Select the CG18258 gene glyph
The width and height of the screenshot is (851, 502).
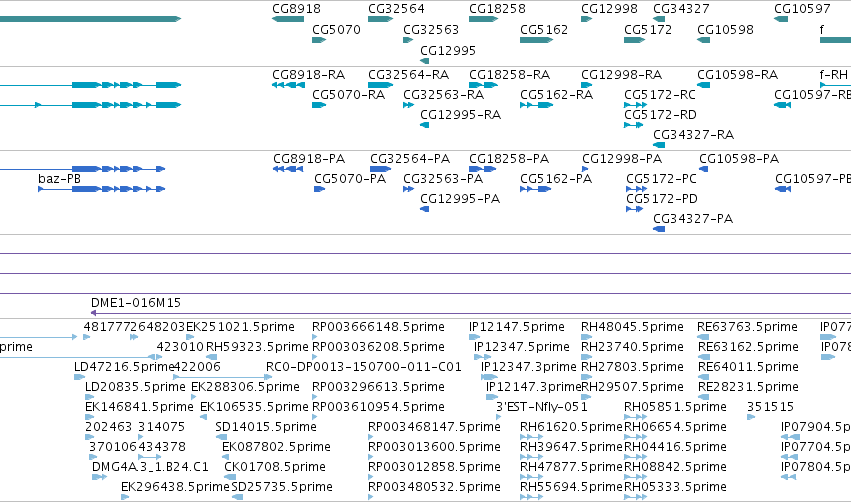(484, 19)
